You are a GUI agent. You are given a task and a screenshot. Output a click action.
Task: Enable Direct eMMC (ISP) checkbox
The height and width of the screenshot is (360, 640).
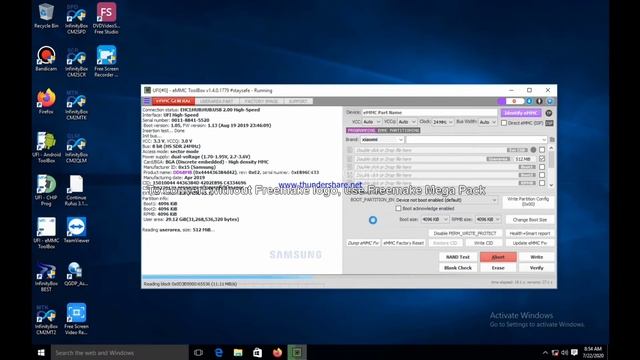click(x=504, y=123)
